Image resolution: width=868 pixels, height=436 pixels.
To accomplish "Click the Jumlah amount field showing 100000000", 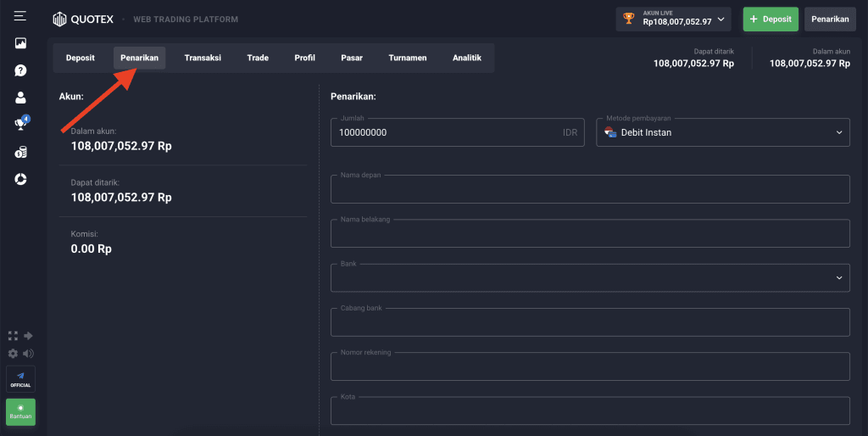I will [x=457, y=132].
